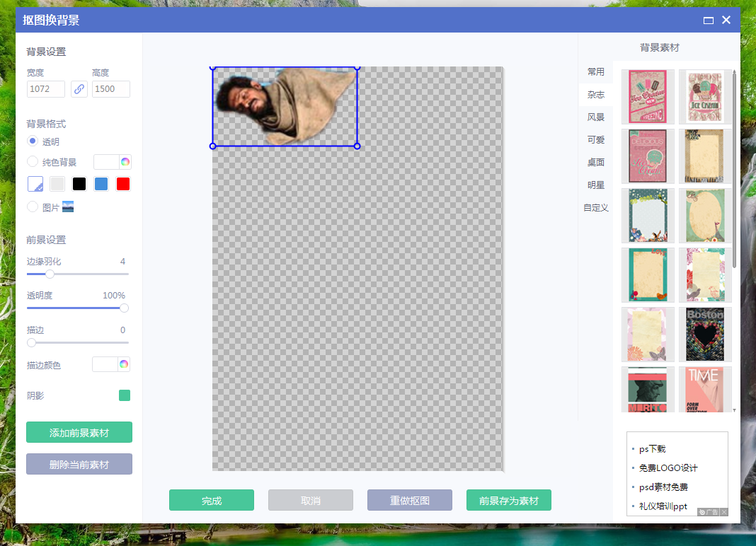Choose the dark teal floral frame thumbnail
This screenshot has height=546, width=756.
[648, 216]
